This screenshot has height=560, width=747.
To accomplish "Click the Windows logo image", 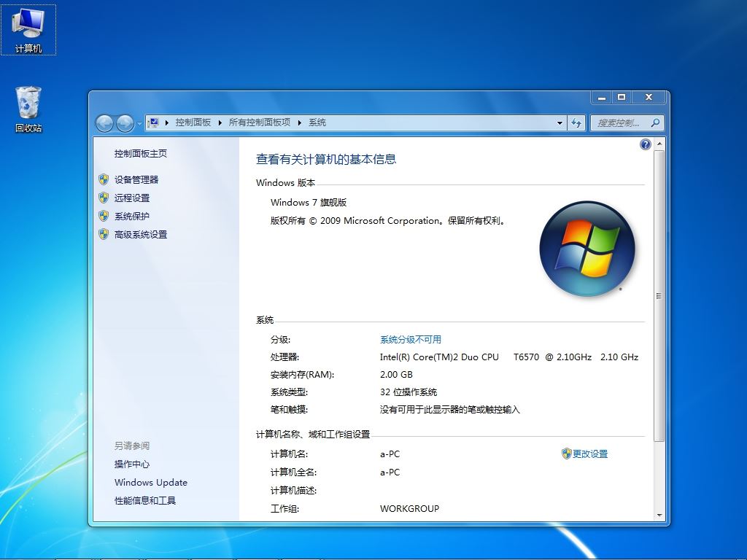I will [x=587, y=249].
